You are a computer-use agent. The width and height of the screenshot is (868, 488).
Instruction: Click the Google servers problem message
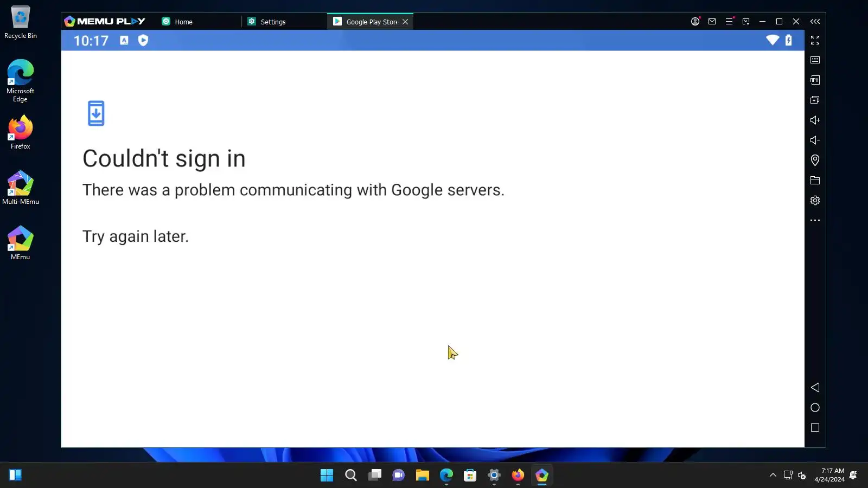[293, 190]
